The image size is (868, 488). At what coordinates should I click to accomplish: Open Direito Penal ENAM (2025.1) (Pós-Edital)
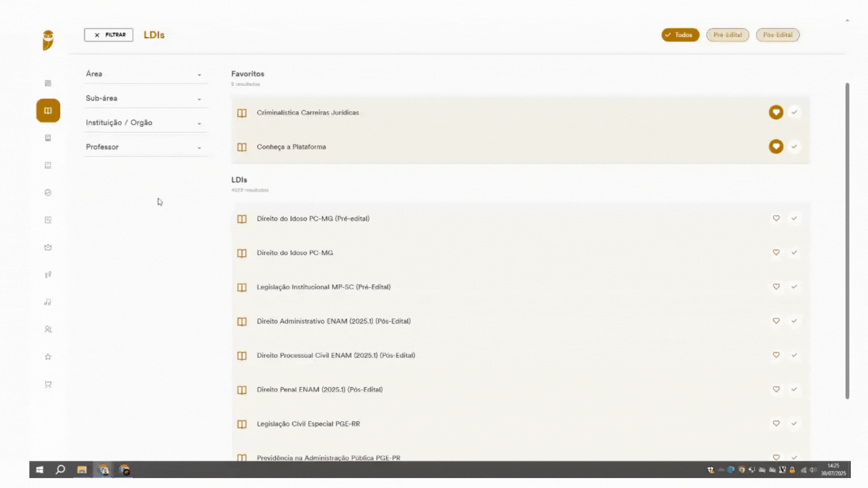click(320, 389)
